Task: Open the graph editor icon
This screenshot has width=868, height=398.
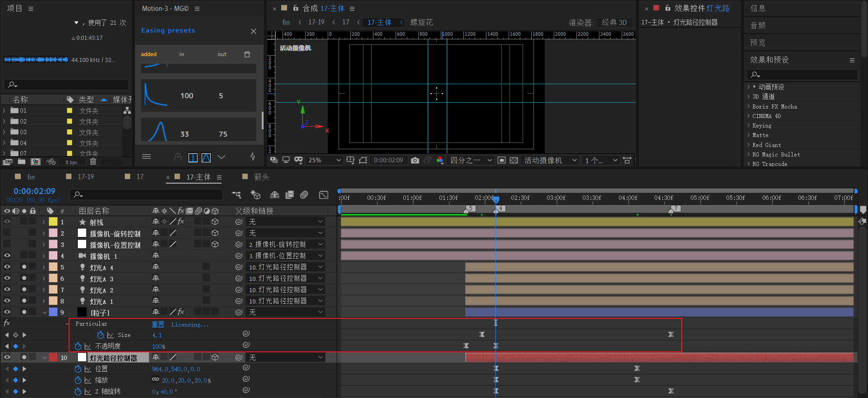Action: click(x=324, y=194)
